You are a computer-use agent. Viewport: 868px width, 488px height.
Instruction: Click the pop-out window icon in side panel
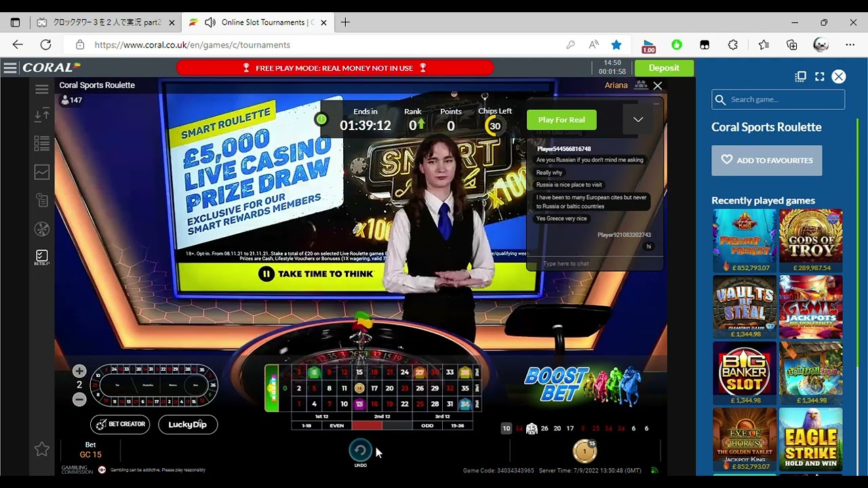[x=801, y=77]
